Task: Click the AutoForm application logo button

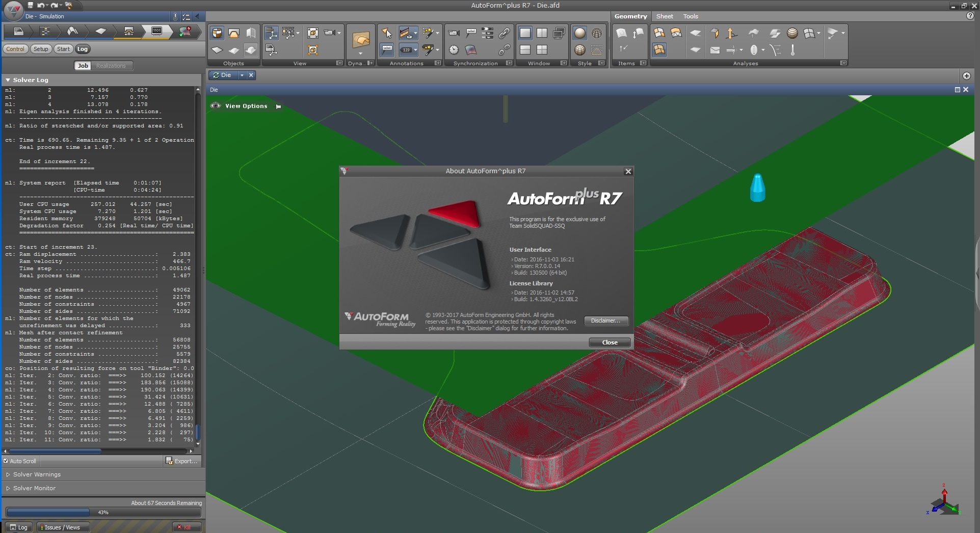Action: pos(13,10)
